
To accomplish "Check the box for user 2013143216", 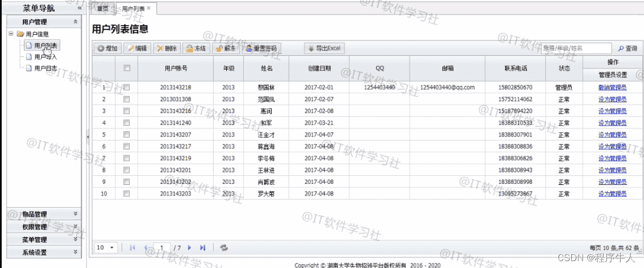I will [127, 111].
